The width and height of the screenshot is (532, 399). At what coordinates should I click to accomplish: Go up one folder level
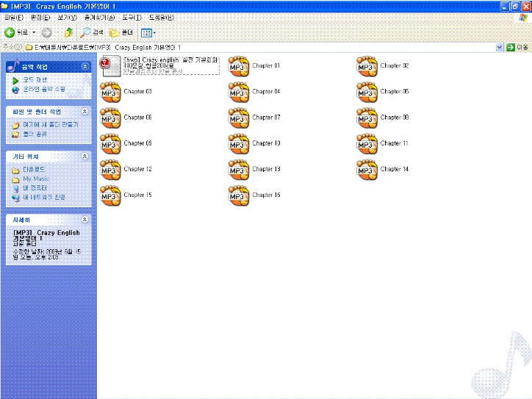[x=68, y=32]
